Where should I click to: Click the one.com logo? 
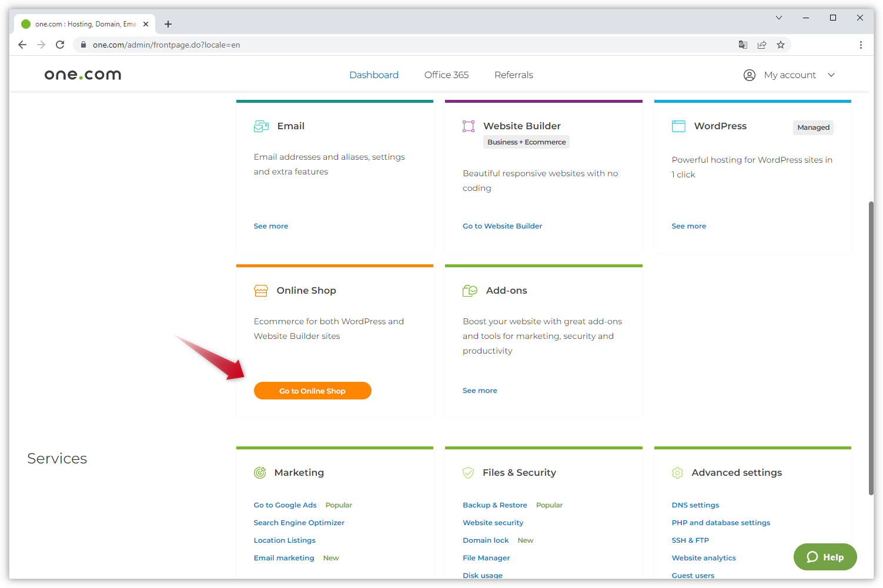[82, 74]
